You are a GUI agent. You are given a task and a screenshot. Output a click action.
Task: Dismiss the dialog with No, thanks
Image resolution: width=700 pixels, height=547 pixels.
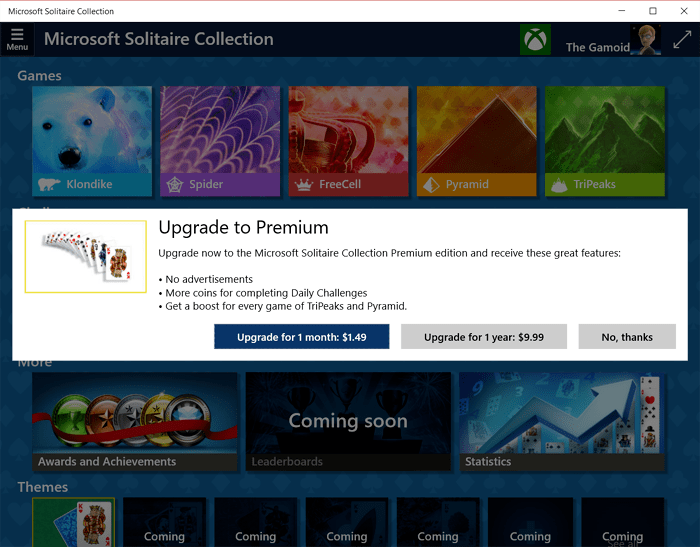click(x=627, y=337)
